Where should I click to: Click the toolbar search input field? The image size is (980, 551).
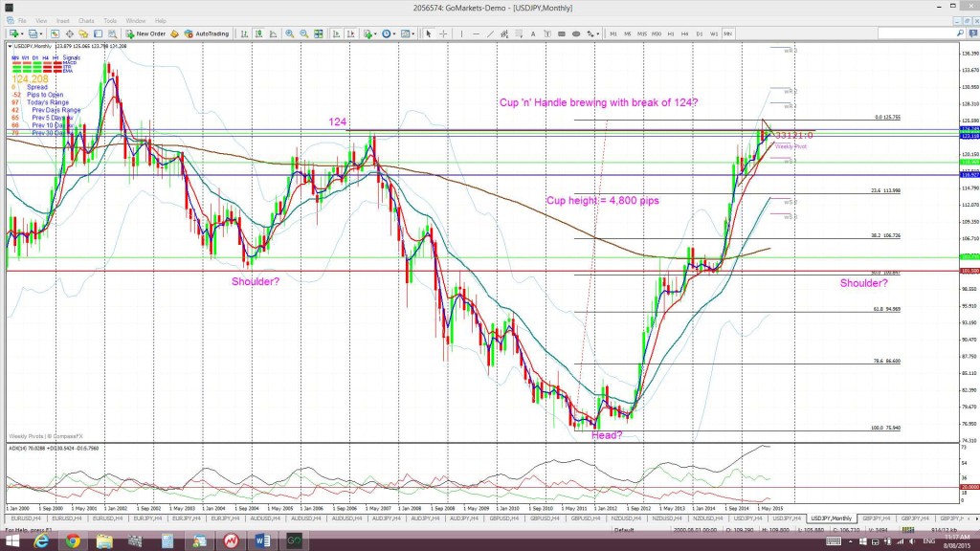(x=916, y=33)
